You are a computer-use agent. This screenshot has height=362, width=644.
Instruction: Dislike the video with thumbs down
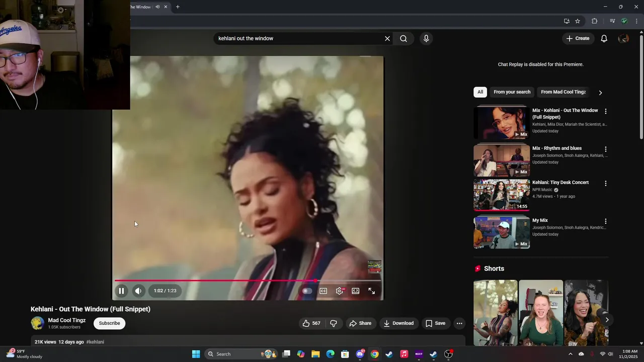coord(334,323)
